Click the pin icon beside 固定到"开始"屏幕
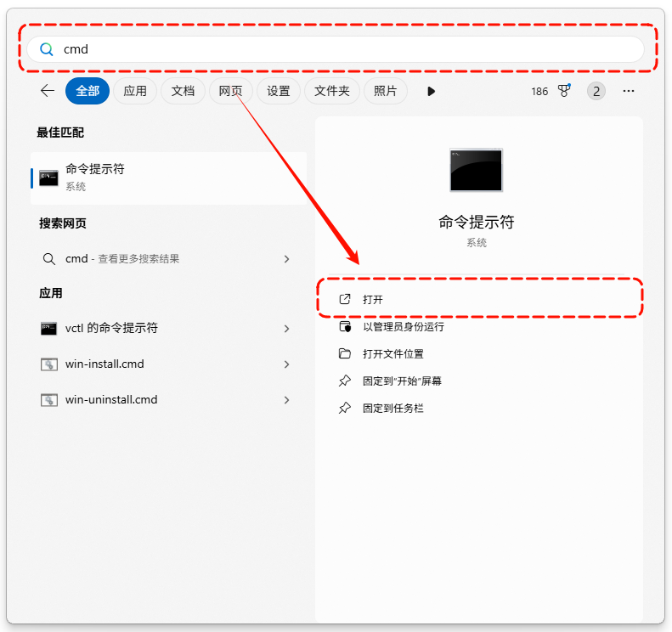 [x=345, y=381]
